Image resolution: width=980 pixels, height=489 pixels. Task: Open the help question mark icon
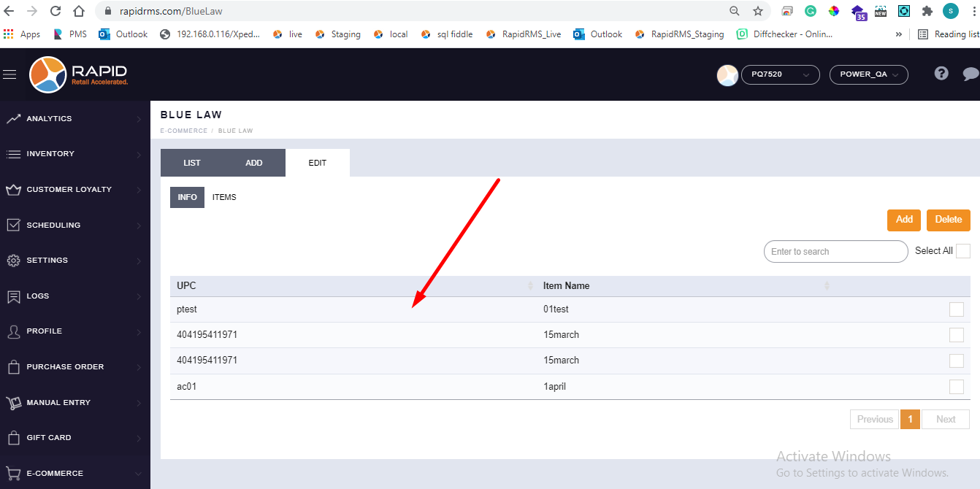pos(941,74)
